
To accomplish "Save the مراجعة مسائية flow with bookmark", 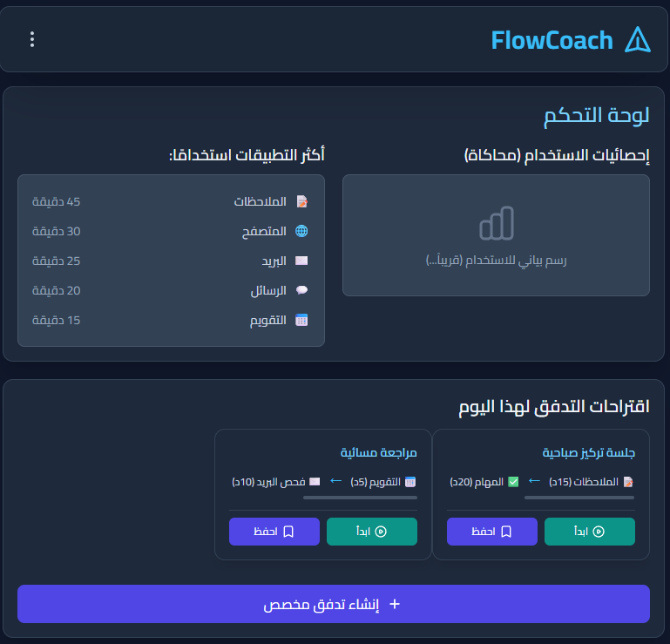I will 274,532.
